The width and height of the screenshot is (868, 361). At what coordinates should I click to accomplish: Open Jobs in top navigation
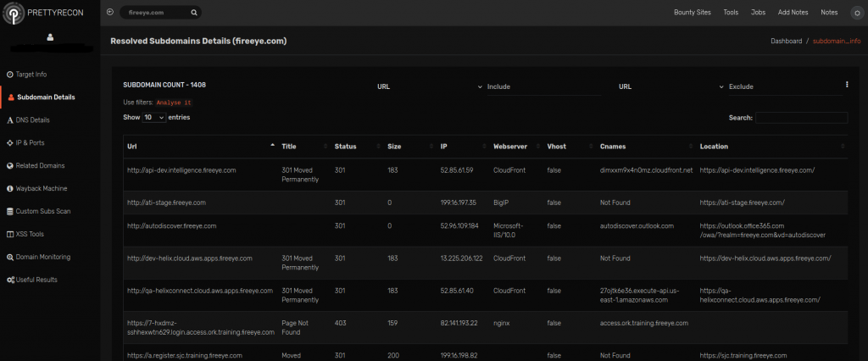click(x=758, y=12)
